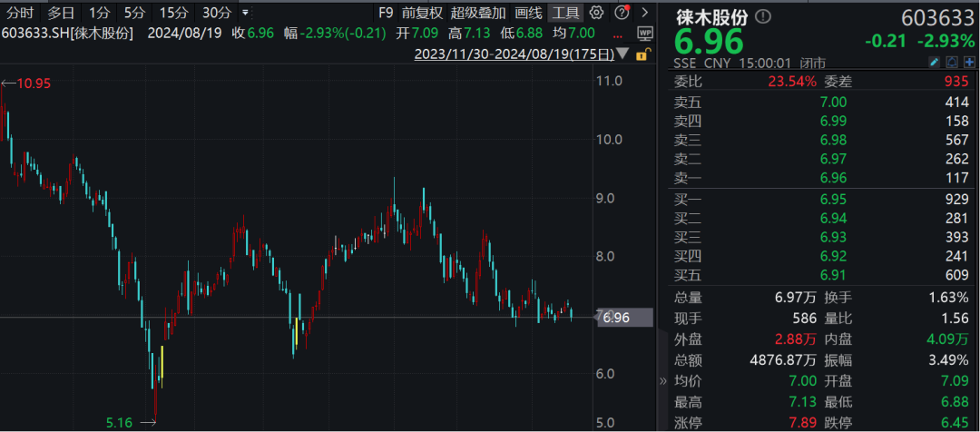Switch to 多日 multi-day tab
The height and width of the screenshot is (432, 980).
(61, 13)
